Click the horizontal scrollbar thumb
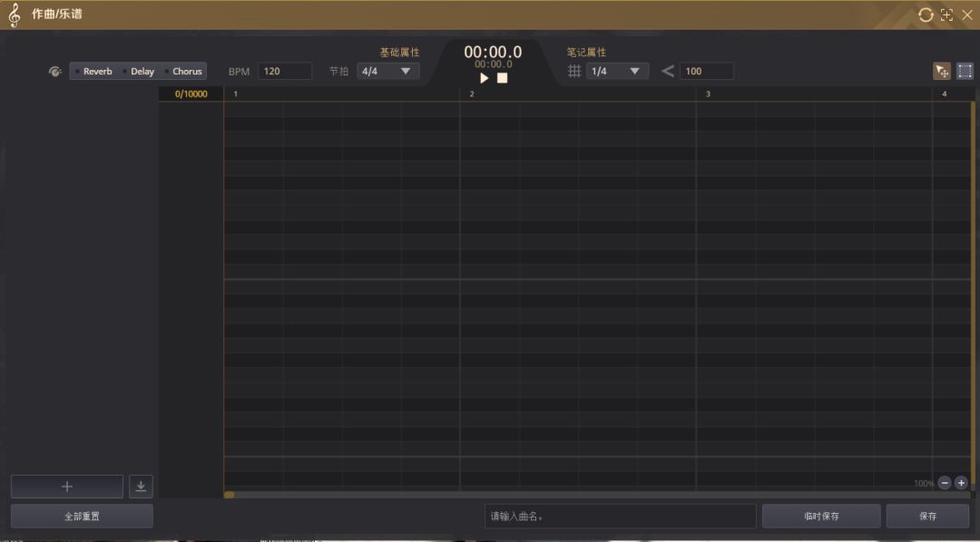 point(230,495)
